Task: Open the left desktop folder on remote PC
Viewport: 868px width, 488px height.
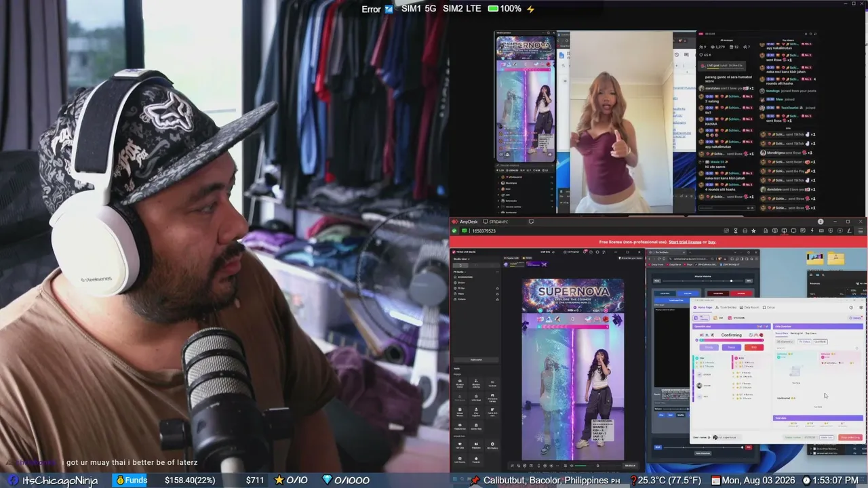Action: (x=815, y=259)
